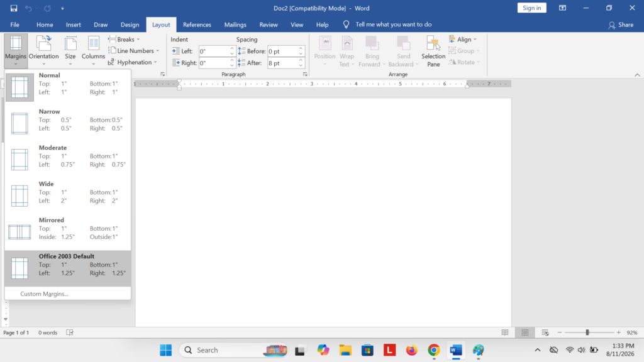The image size is (644, 362).
Task: Switch to Print Layout view
Action: click(525, 332)
